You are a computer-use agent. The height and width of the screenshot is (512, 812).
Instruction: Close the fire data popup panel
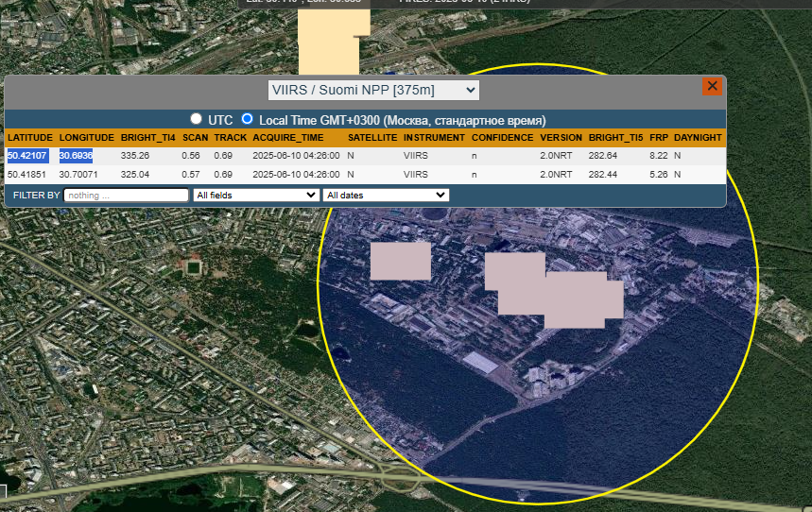coord(712,86)
